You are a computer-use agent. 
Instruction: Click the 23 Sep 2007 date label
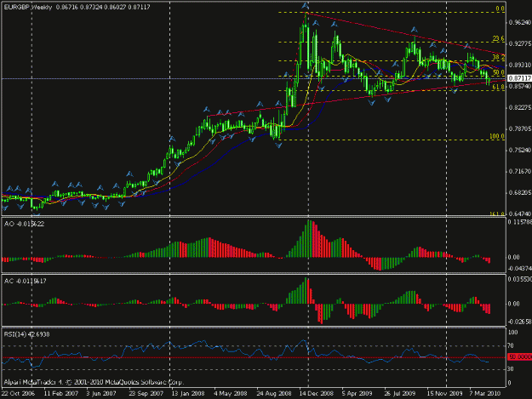(x=146, y=394)
